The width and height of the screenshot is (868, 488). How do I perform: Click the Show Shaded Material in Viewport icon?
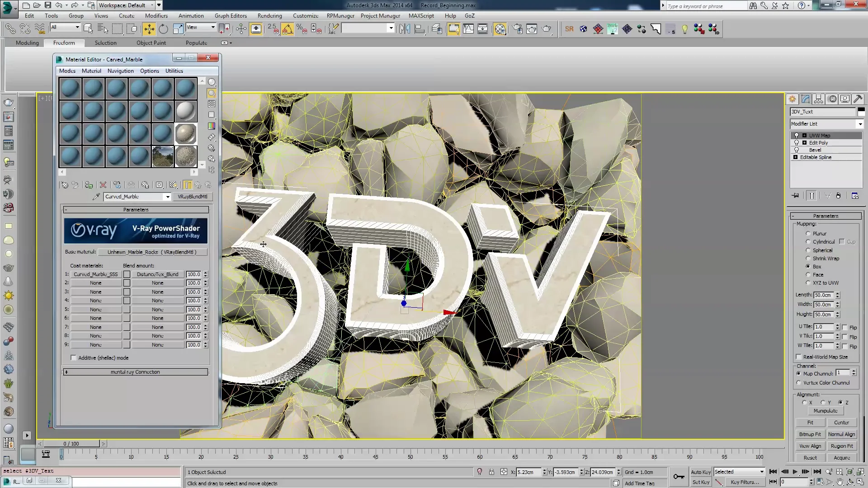click(x=173, y=185)
